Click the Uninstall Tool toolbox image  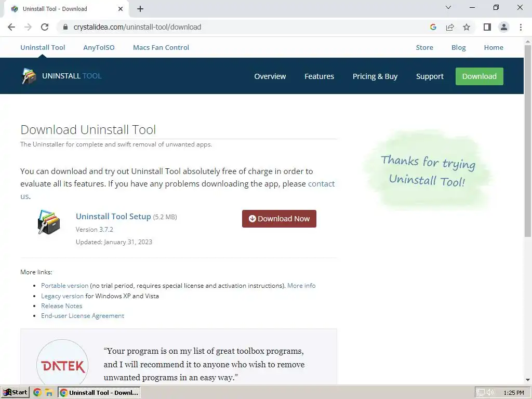pyautogui.click(x=49, y=222)
